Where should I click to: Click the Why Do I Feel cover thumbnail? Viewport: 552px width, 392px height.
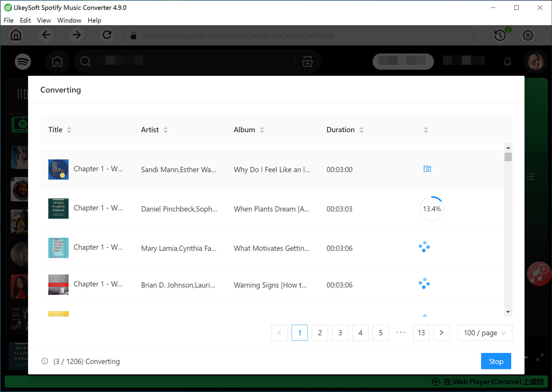(58, 170)
